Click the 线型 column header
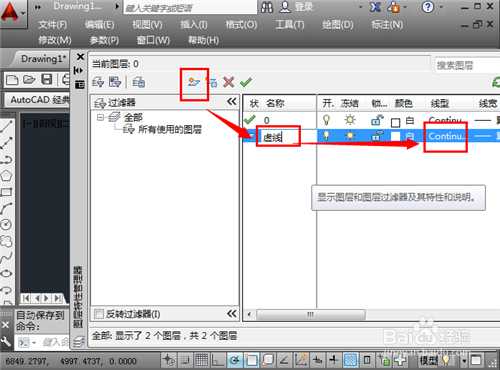The height and width of the screenshot is (370, 500). pyautogui.click(x=440, y=103)
